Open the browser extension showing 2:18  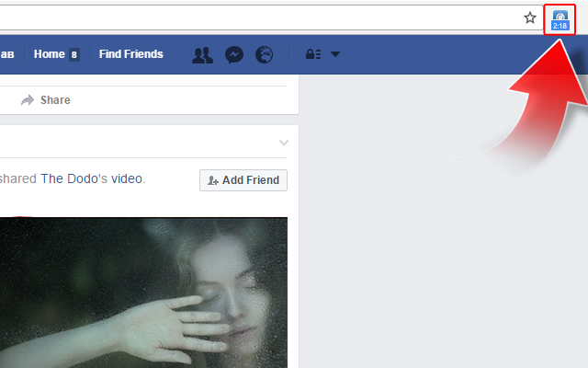pos(560,20)
